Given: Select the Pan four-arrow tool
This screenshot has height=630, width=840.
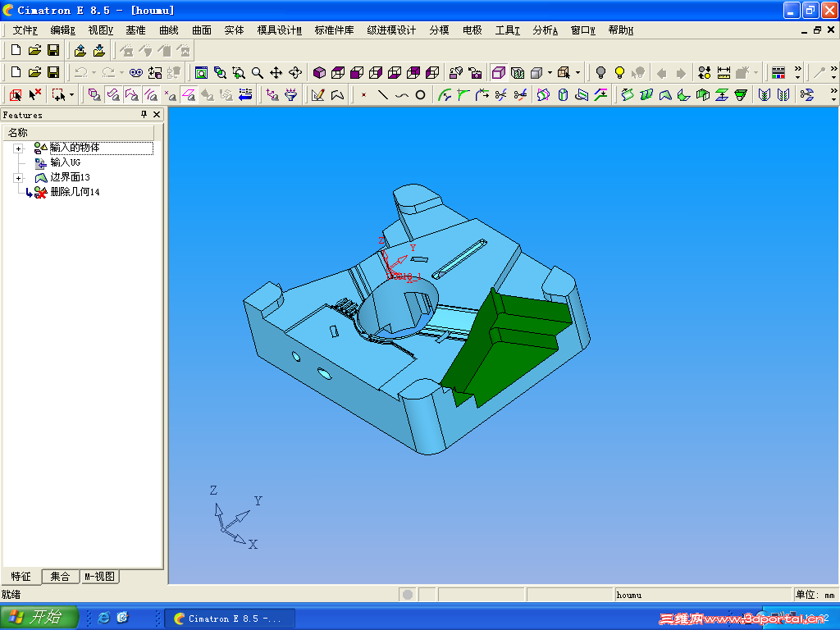Looking at the screenshot, I should tap(276, 72).
